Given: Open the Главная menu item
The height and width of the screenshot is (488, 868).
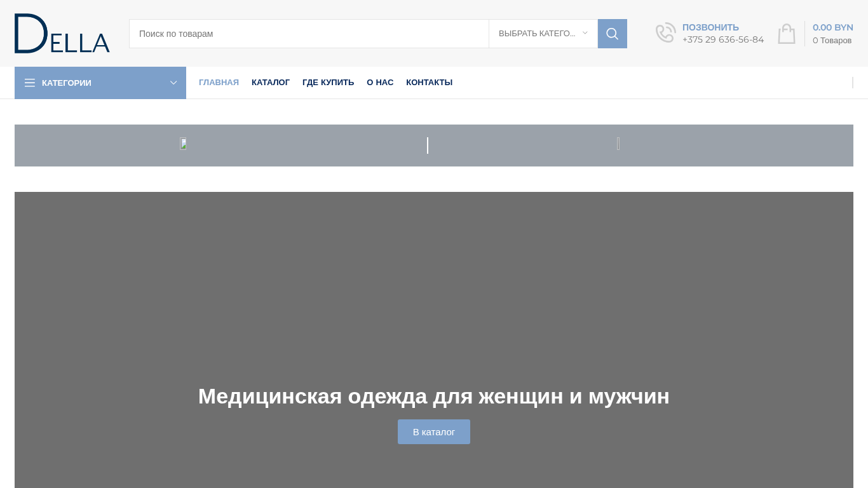Looking at the screenshot, I should click(219, 83).
